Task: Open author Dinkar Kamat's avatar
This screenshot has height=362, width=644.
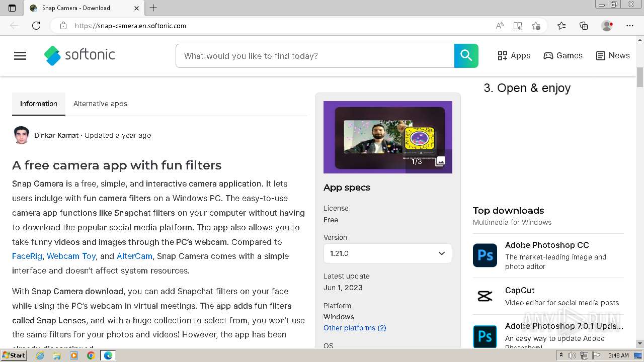Action: pos(21,135)
